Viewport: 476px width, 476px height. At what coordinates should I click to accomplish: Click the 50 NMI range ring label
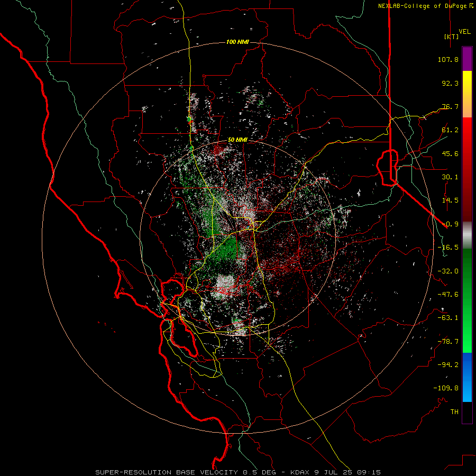coord(237,140)
